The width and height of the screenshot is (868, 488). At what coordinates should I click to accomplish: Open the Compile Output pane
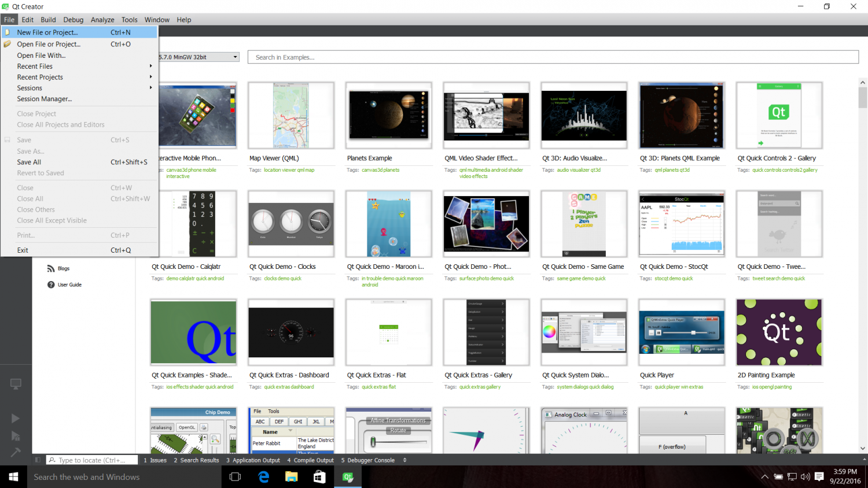[311, 460]
